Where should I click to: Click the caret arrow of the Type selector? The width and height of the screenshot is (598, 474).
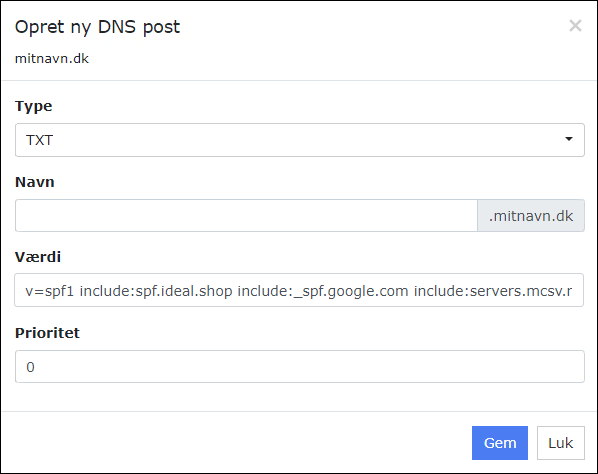[569, 139]
